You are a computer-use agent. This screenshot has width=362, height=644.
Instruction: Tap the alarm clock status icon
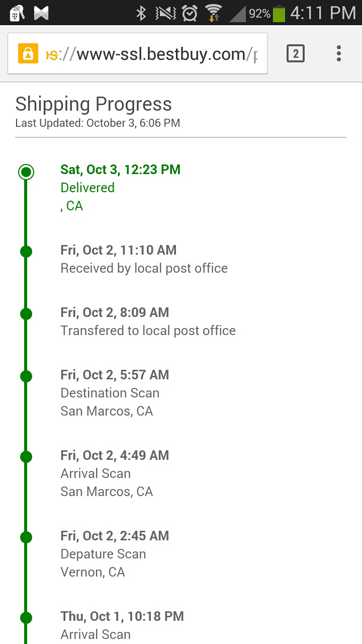190,13
